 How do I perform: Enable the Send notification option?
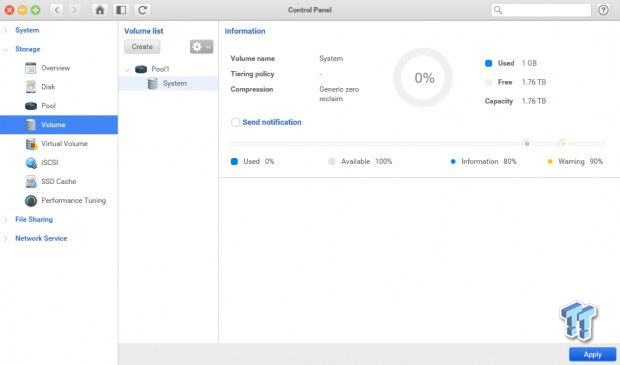point(235,123)
